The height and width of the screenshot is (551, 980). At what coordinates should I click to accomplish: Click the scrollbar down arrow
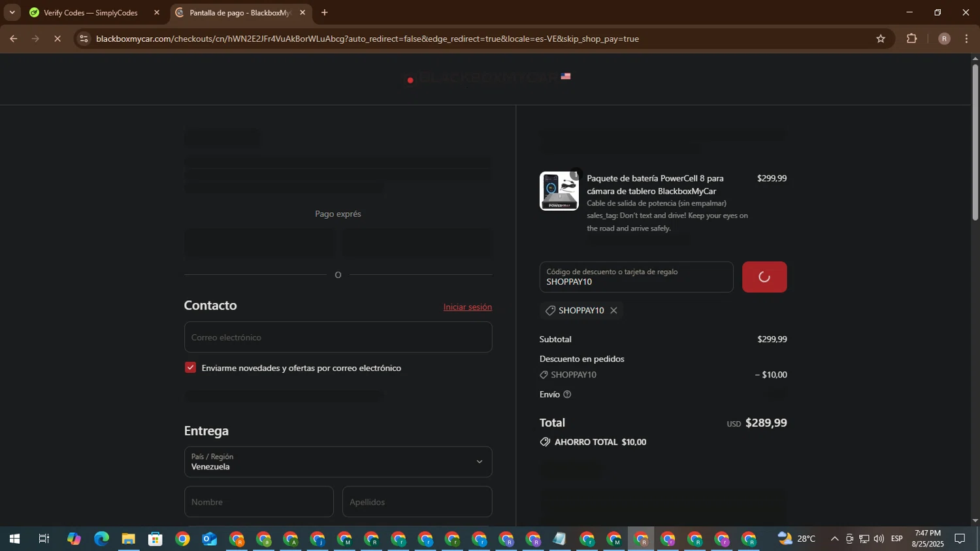(975, 521)
